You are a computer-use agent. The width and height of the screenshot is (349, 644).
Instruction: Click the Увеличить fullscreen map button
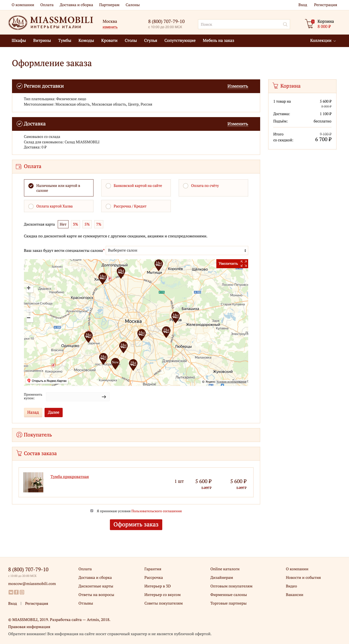click(x=232, y=264)
